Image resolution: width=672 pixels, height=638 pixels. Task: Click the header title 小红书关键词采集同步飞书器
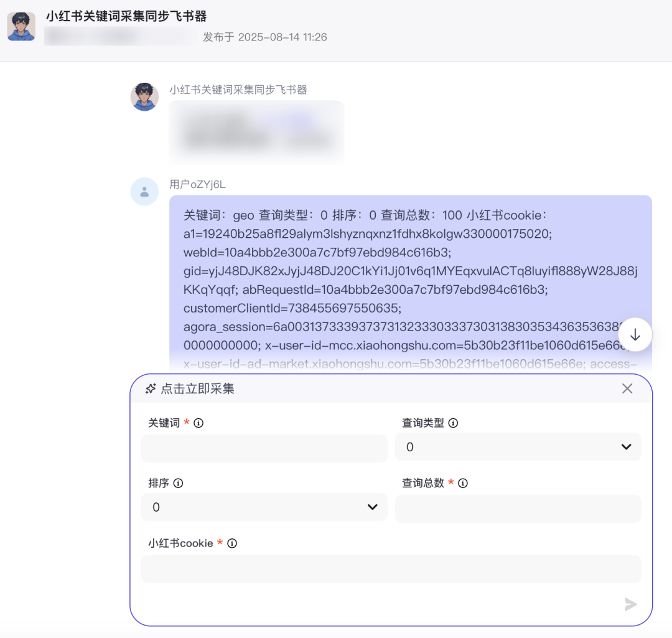point(126,16)
